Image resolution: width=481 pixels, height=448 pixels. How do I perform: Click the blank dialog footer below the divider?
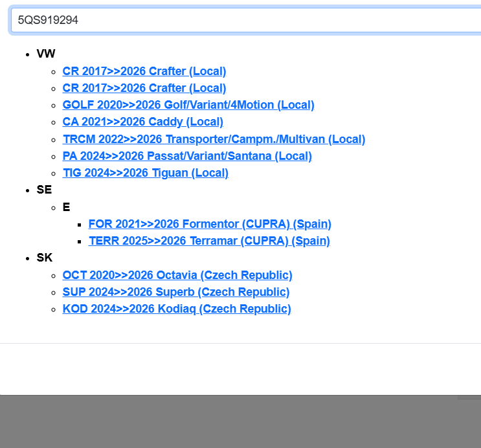240,369
